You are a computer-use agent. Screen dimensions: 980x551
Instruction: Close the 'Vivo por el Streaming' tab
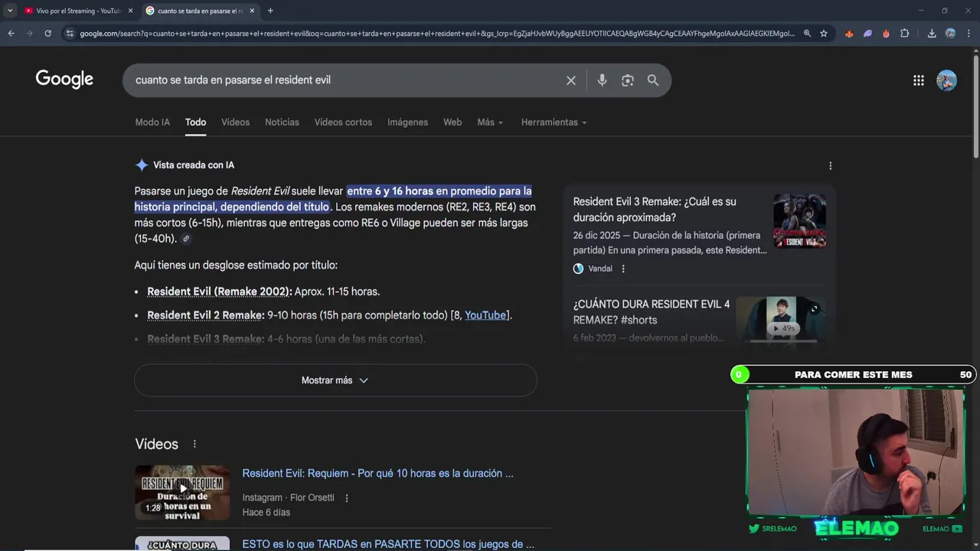(x=130, y=11)
